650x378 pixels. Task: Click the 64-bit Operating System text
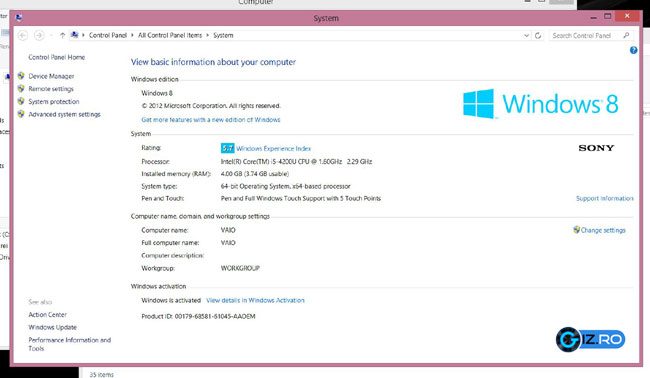click(286, 186)
